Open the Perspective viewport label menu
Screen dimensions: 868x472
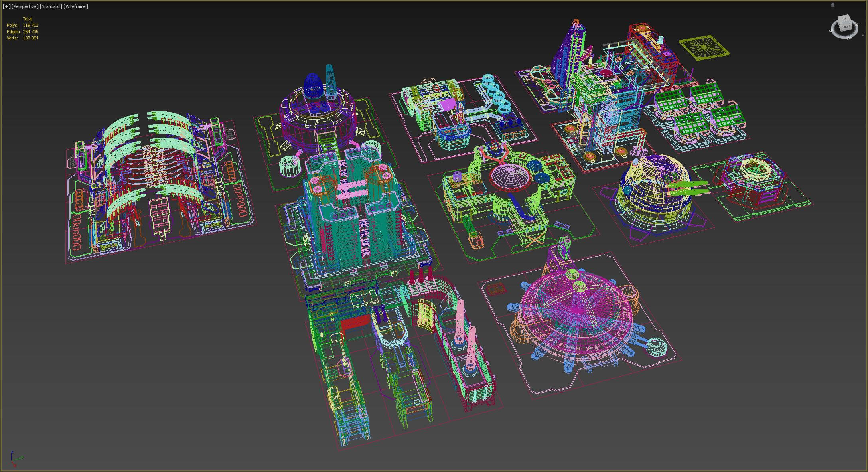(x=25, y=6)
